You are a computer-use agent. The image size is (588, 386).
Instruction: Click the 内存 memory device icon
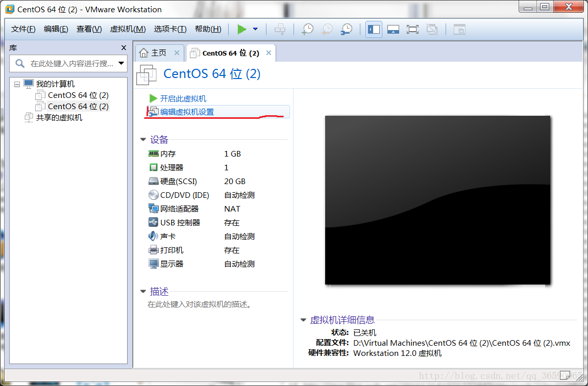tap(153, 153)
